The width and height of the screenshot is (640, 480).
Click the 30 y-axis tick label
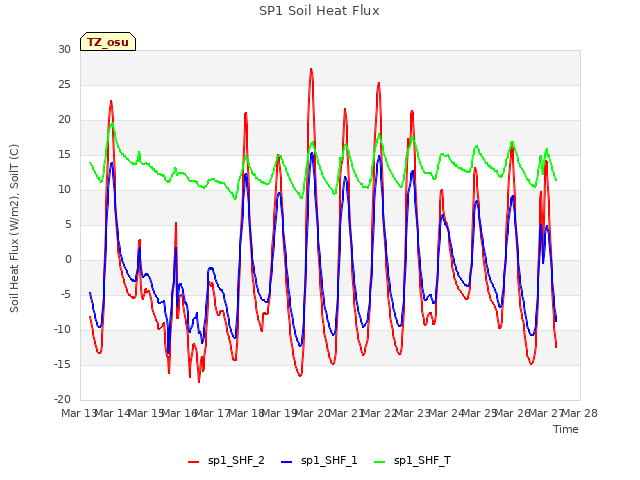(64, 50)
